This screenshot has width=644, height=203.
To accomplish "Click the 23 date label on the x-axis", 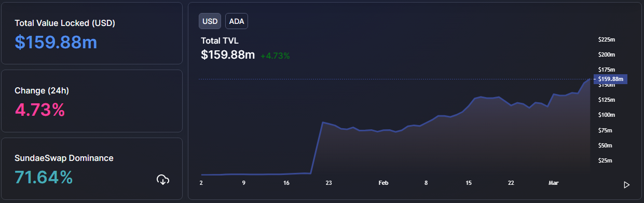I will point(329,183).
